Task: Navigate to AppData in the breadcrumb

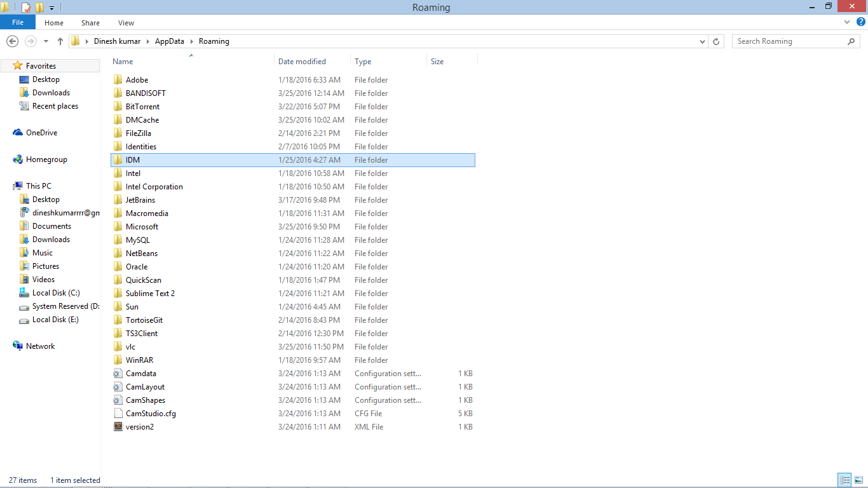Action: click(170, 41)
